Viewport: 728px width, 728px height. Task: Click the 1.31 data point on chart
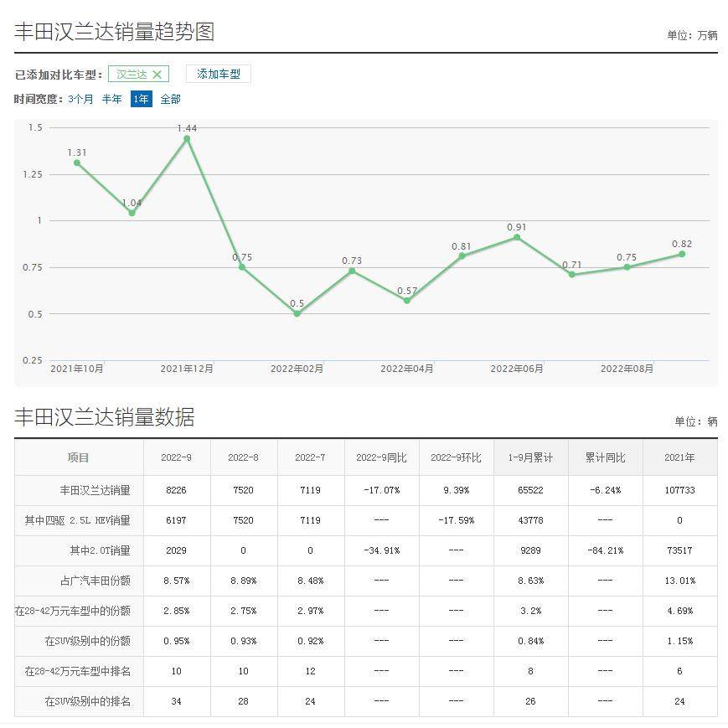[x=77, y=163]
